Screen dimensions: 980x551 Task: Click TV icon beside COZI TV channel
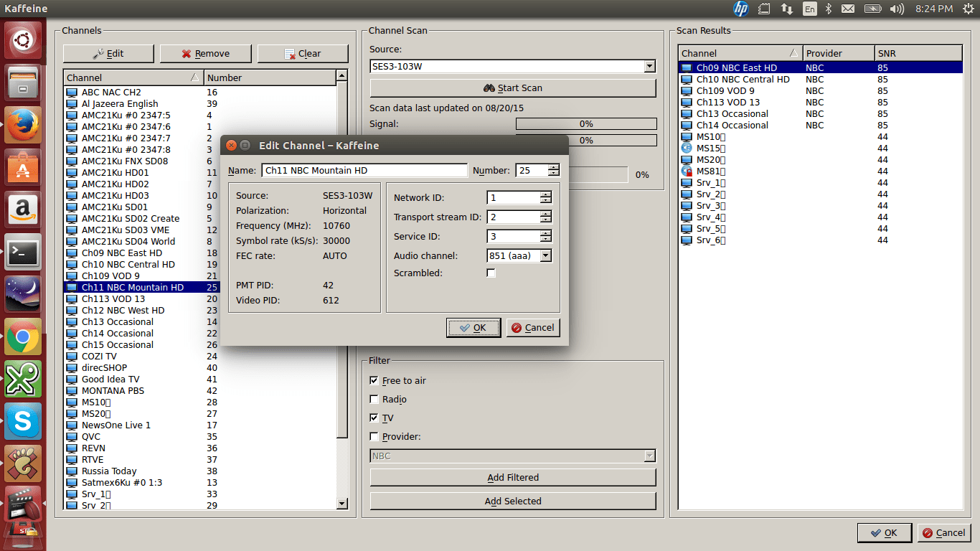coord(72,357)
